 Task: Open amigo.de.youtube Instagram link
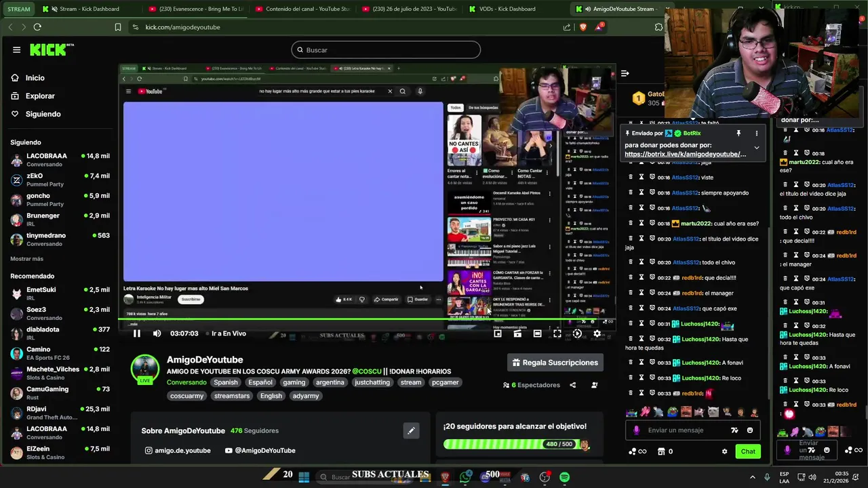178,451
